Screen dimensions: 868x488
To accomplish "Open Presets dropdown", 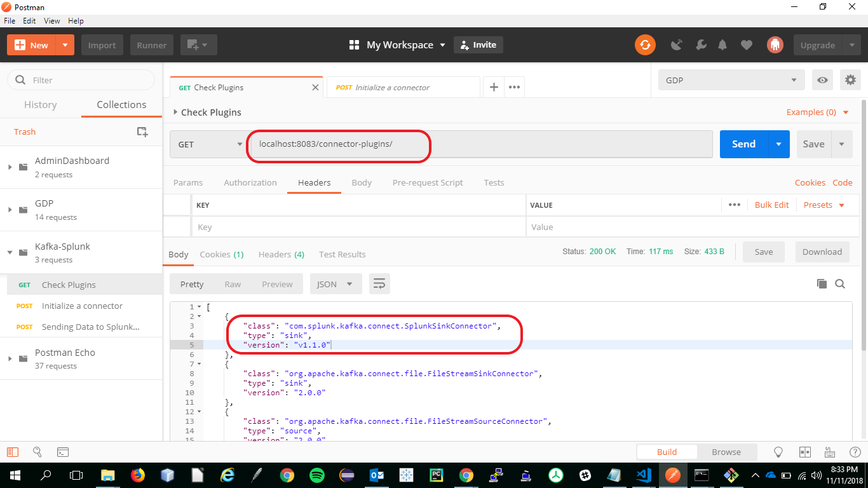I will tap(824, 205).
